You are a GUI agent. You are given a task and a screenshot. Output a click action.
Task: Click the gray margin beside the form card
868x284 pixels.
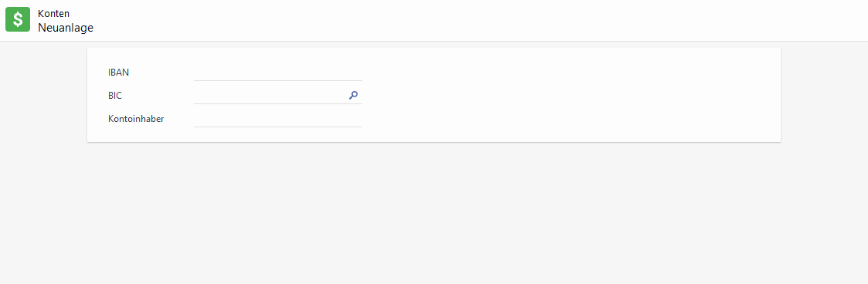point(43,94)
